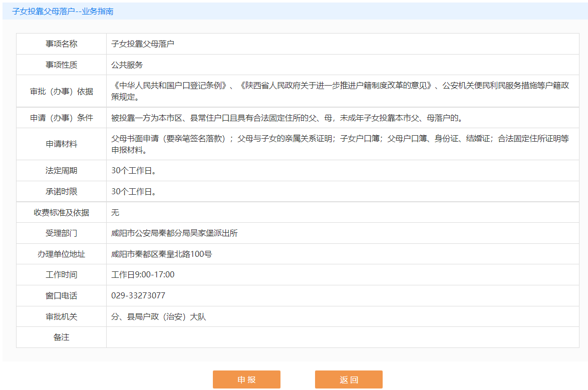This screenshot has width=588, height=390.
Task: Select the 事项名称 row label
Action: click(62, 44)
